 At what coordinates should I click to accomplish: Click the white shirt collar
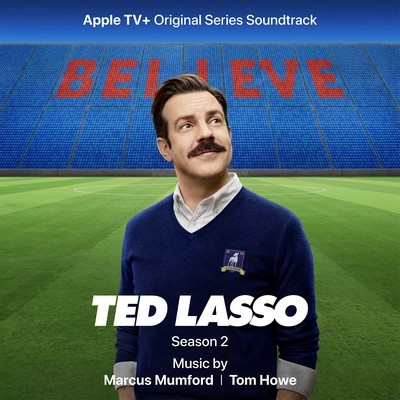207,204
